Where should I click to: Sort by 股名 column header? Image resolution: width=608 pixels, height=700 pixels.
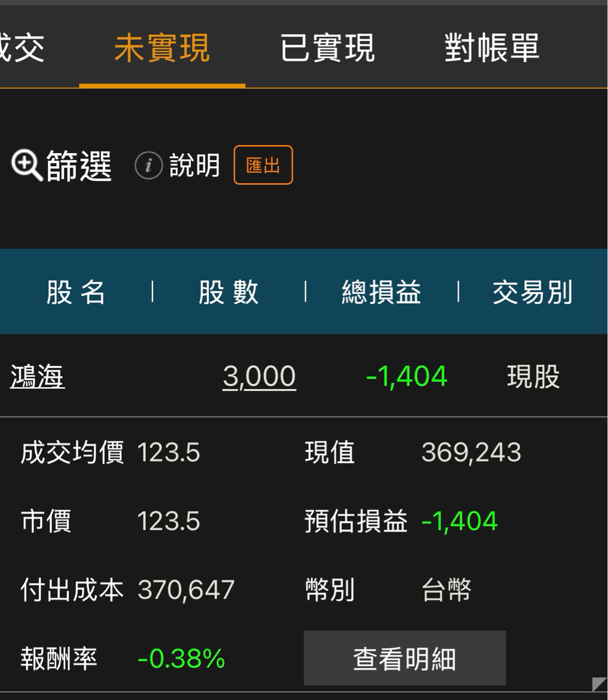pos(75,292)
